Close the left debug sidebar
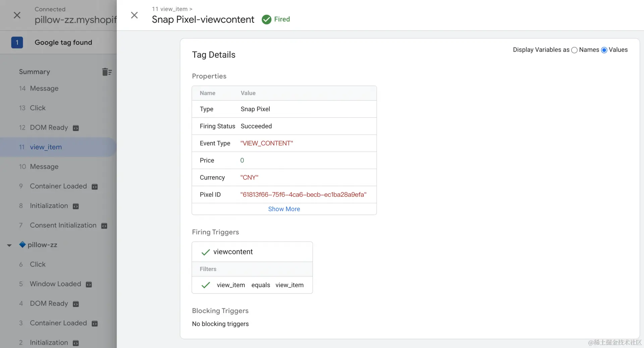Screen dimensions: 644x348 [x=17, y=15]
